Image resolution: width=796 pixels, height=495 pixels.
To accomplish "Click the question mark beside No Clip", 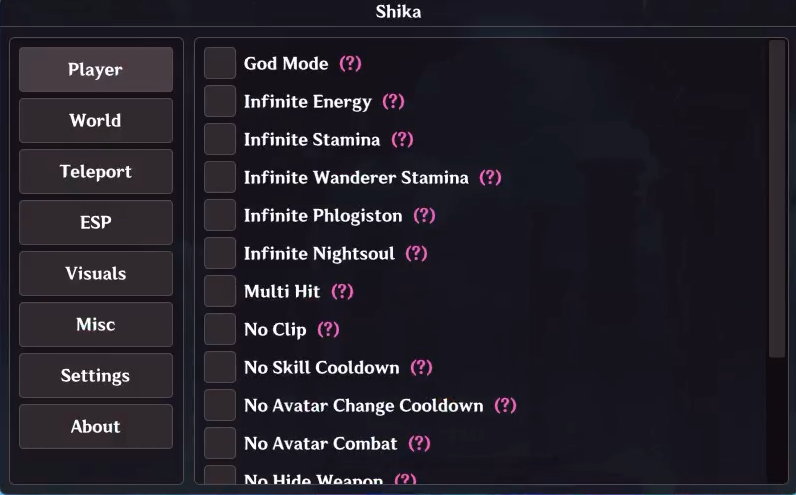I will coord(328,329).
